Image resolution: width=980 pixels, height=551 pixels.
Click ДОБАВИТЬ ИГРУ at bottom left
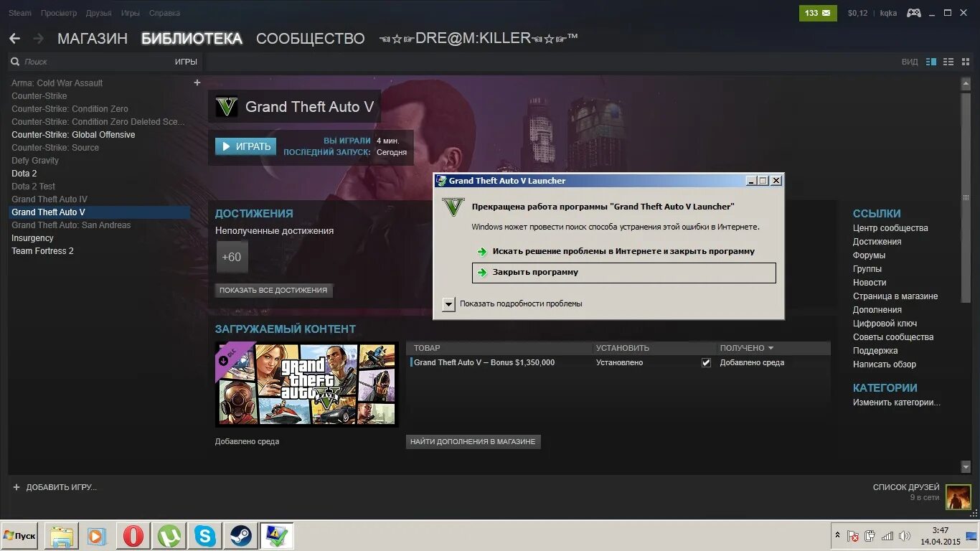[x=55, y=487]
